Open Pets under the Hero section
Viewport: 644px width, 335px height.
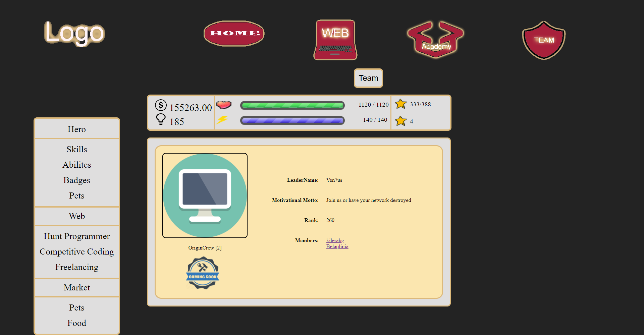click(77, 196)
